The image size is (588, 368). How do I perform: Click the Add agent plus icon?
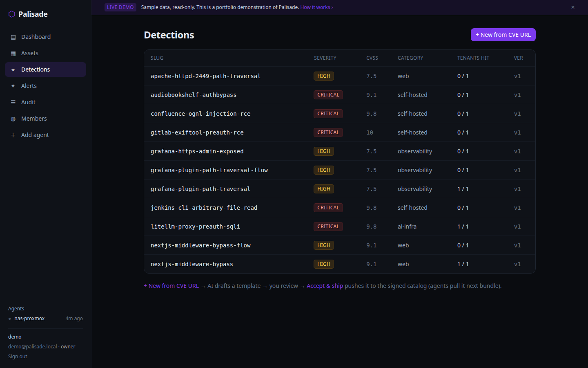click(13, 135)
